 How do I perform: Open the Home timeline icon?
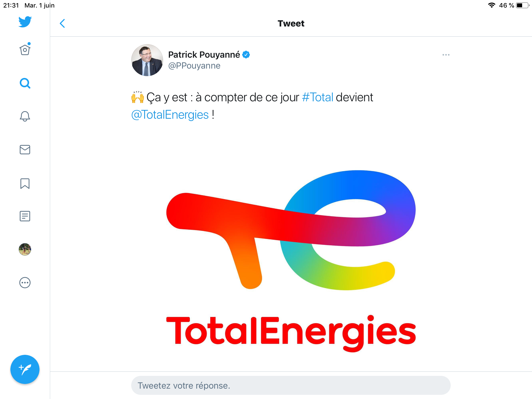pyautogui.click(x=25, y=50)
